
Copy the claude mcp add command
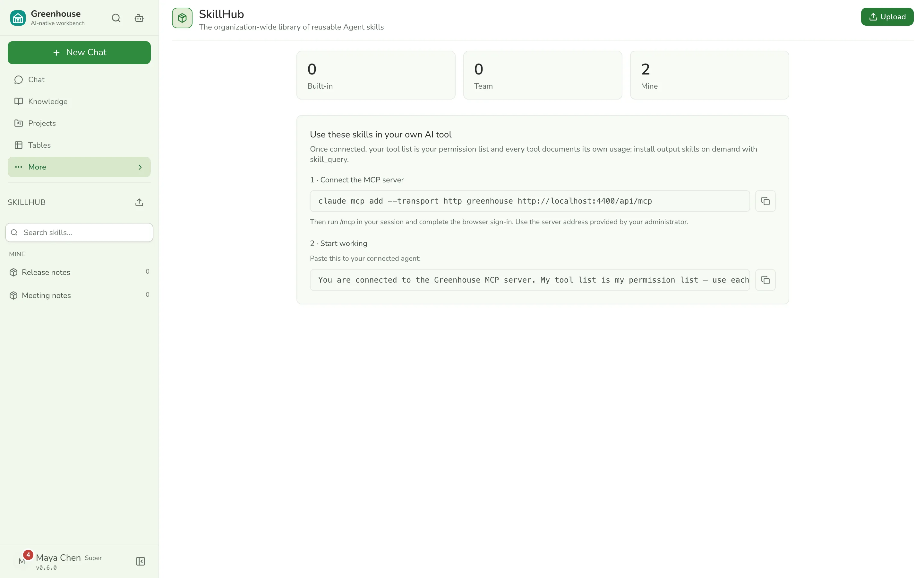pos(765,201)
